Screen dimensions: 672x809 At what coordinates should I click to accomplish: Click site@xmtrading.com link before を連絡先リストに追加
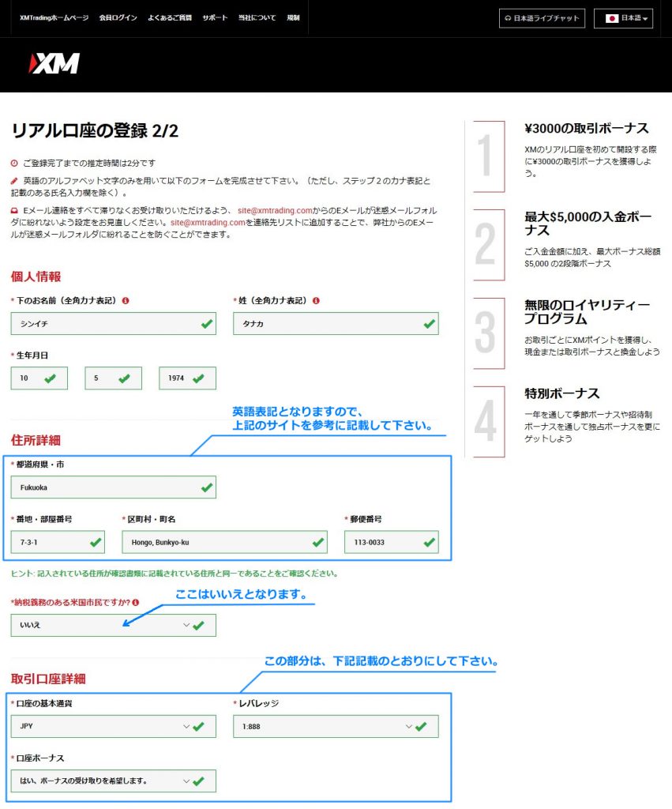point(208,222)
